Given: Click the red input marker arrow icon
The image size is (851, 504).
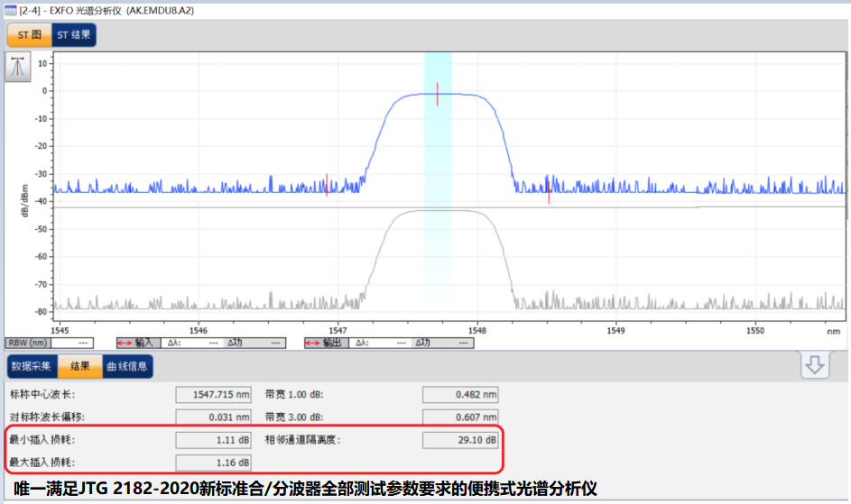Looking at the screenshot, I should (125, 344).
